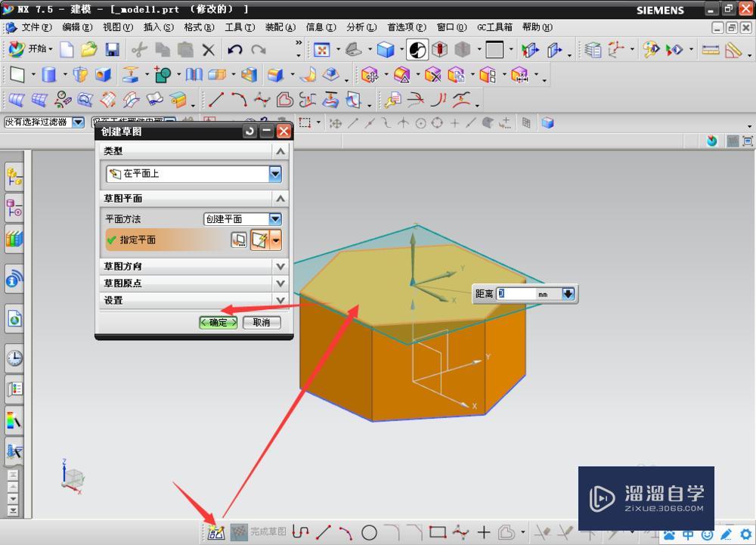Open the History clock panel in the left sidebar
The height and width of the screenshot is (545, 756).
(14, 358)
